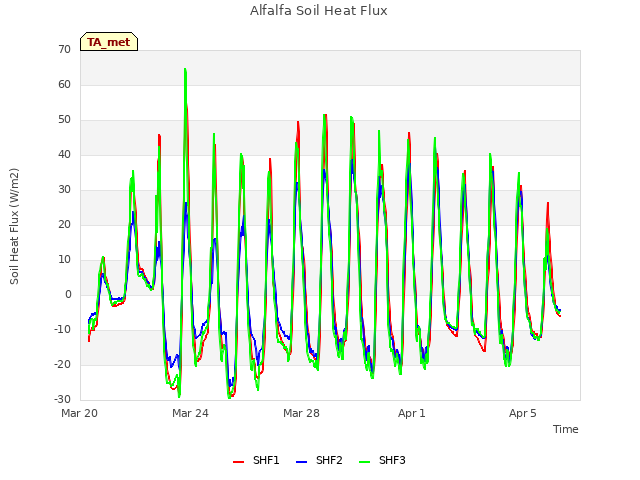The height and width of the screenshot is (480, 640).
Task: Click the red SHF1 legend color marker
Action: pyautogui.click(x=238, y=462)
